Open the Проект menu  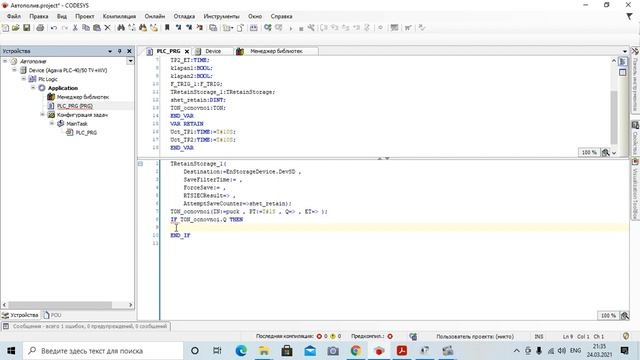click(84, 16)
